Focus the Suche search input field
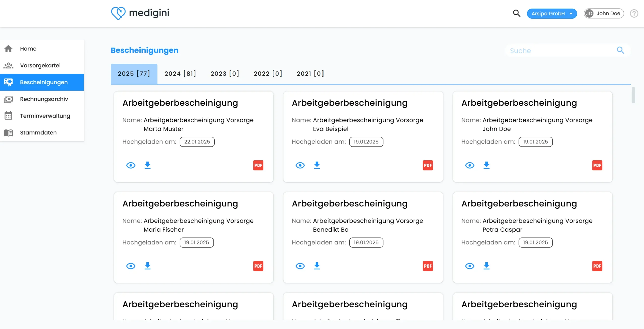This screenshot has width=644, height=329. pyautogui.click(x=567, y=51)
